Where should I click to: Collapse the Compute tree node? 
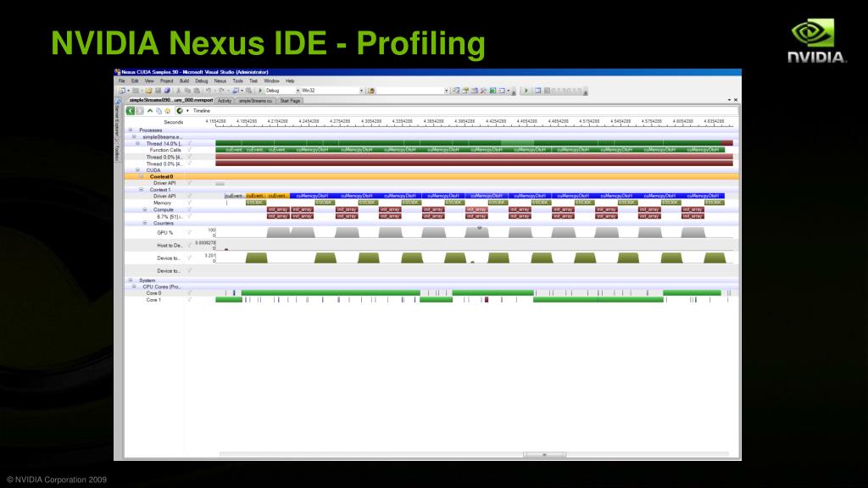[x=145, y=210]
